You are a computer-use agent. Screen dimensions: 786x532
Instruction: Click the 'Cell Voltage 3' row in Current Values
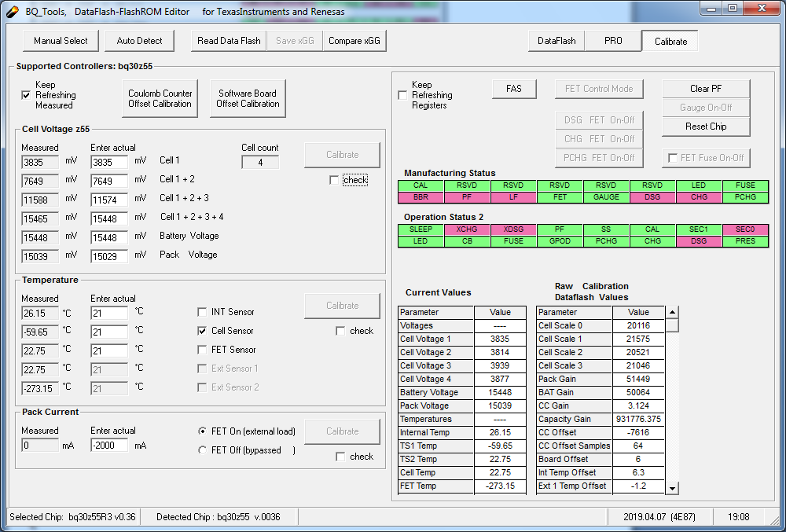pyautogui.click(x=461, y=365)
